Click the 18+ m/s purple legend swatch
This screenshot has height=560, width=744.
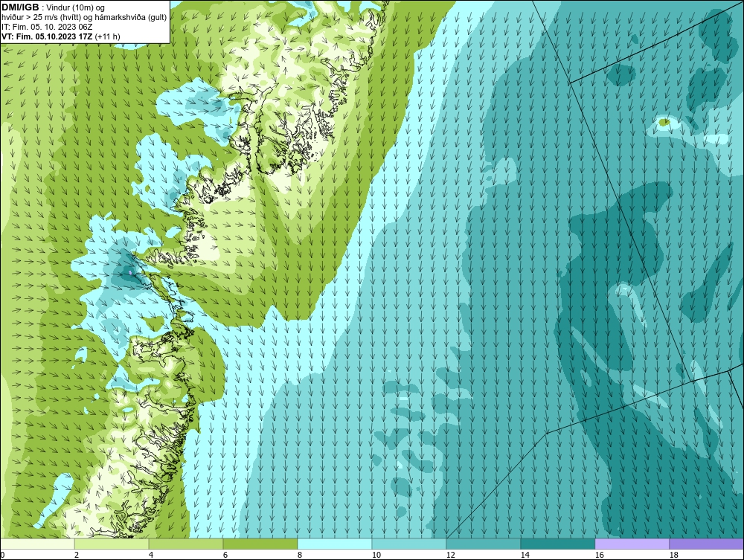pos(706,544)
